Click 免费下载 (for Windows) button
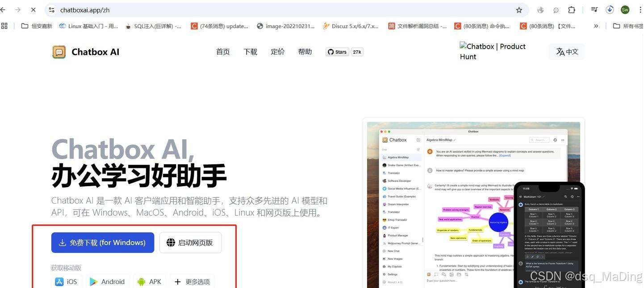 (103, 242)
